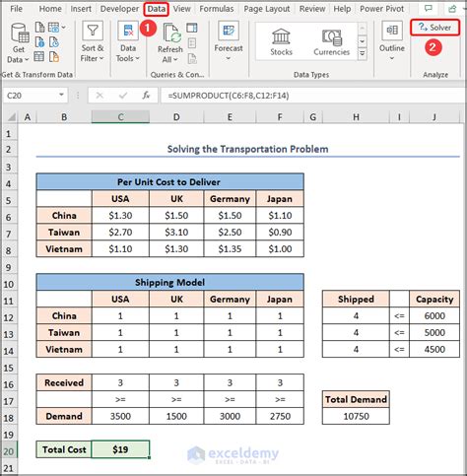
Task: Click Japan demand cell 2750
Action: point(280,416)
